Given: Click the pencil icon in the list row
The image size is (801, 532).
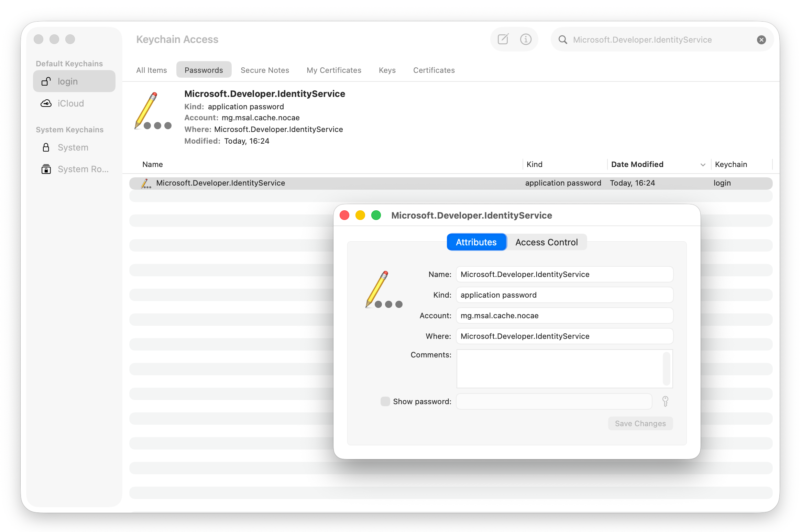Looking at the screenshot, I should [x=146, y=184].
